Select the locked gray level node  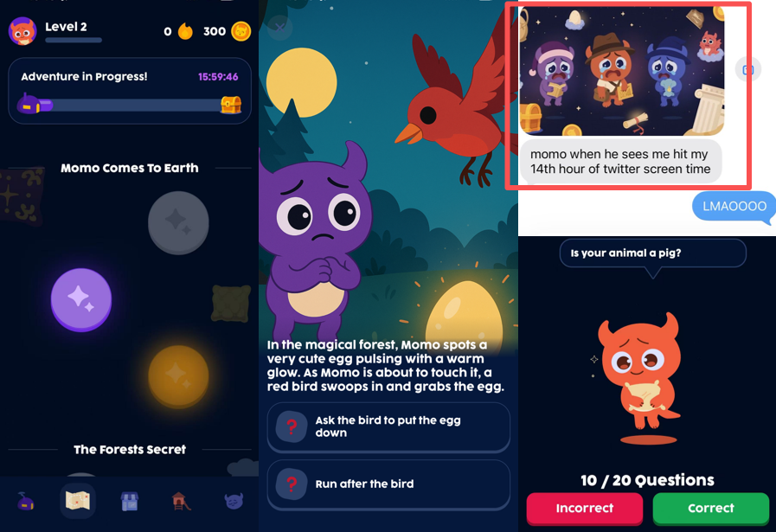click(x=178, y=222)
